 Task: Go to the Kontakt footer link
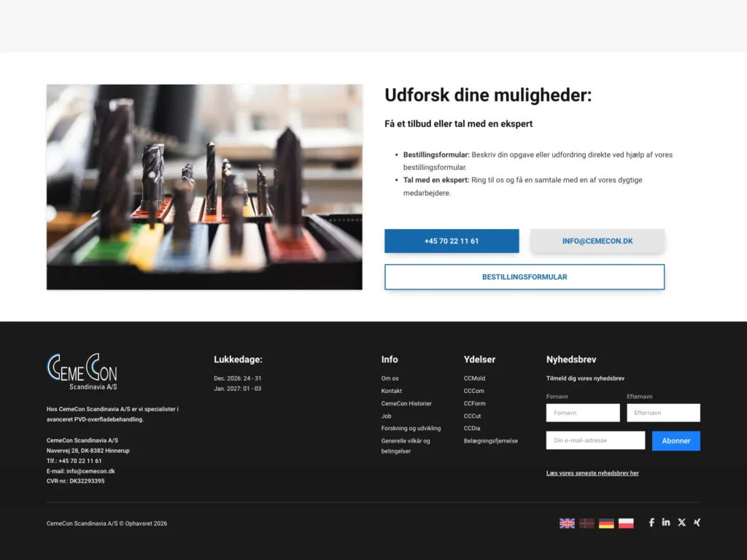click(x=392, y=391)
